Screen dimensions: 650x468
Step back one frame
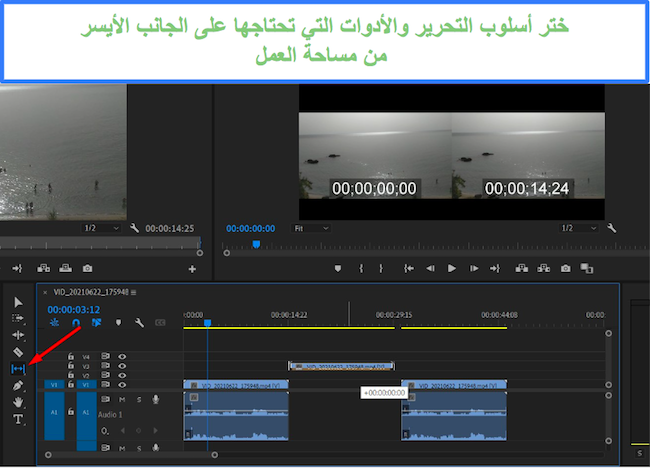[x=430, y=269]
